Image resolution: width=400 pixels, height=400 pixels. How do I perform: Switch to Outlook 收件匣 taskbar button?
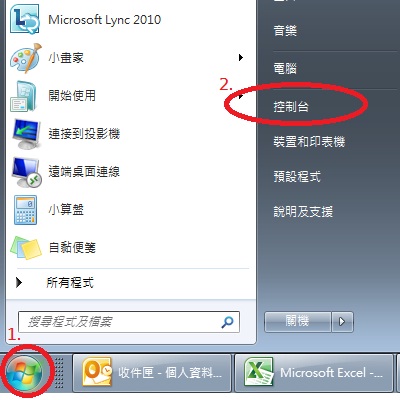[x=152, y=373]
